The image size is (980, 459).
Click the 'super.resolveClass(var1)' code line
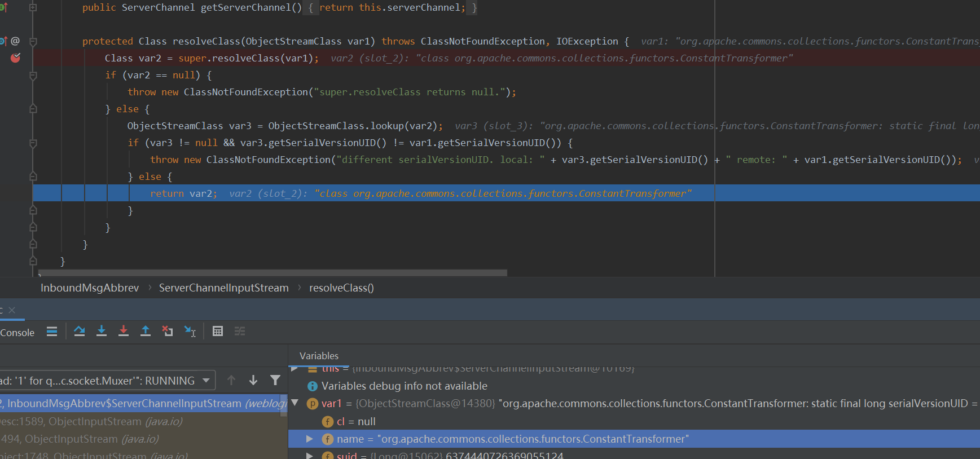(x=248, y=58)
